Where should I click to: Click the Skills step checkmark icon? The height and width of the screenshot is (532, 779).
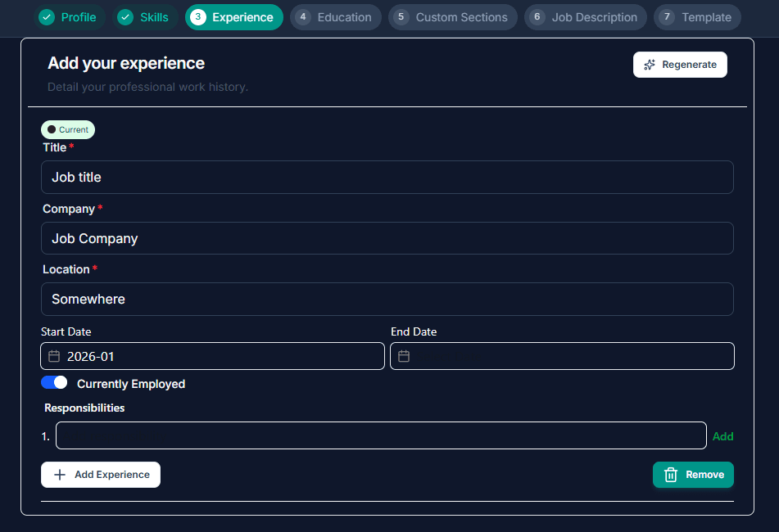click(125, 17)
